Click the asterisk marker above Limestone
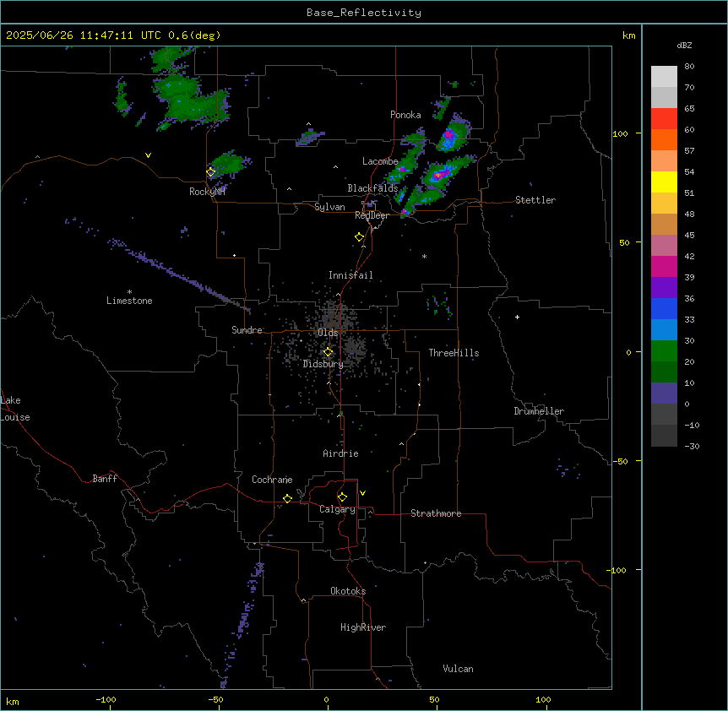728x711 pixels. 129,291
